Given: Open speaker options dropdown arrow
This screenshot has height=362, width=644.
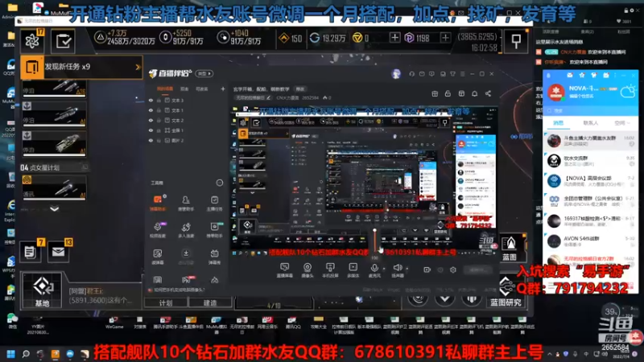Looking at the screenshot, I should click(x=407, y=269).
